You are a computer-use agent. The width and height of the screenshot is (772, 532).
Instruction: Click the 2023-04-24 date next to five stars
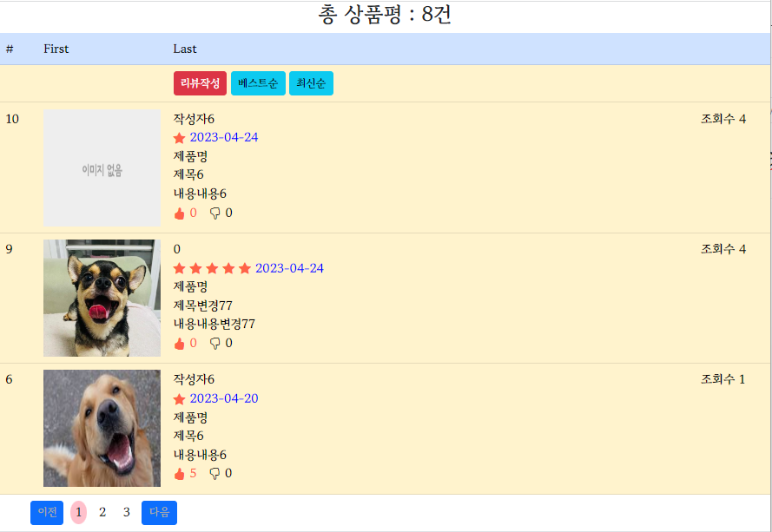[289, 268]
